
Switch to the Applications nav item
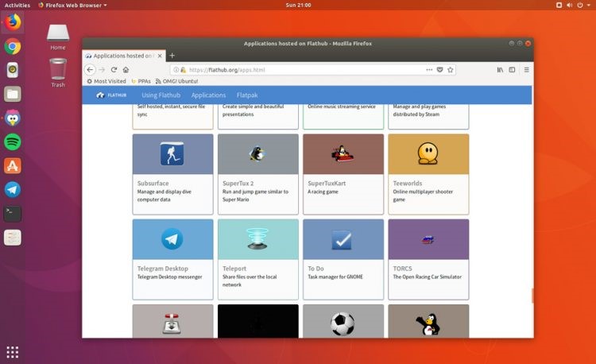[208, 95]
